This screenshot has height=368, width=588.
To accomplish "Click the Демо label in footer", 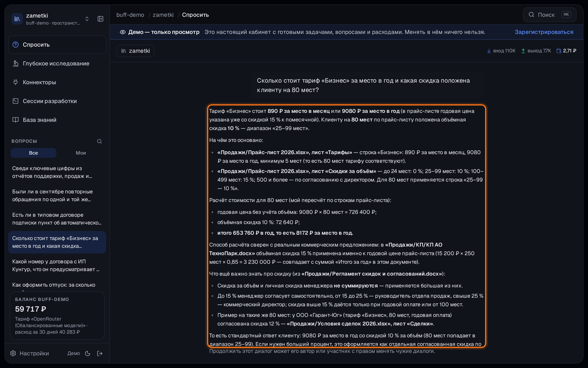I will pyautogui.click(x=74, y=353).
